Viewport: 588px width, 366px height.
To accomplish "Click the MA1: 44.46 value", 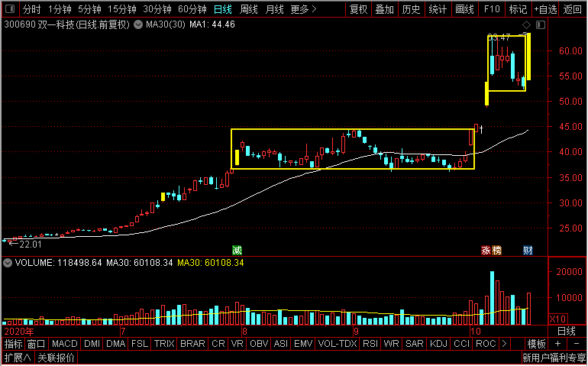I will [212, 24].
